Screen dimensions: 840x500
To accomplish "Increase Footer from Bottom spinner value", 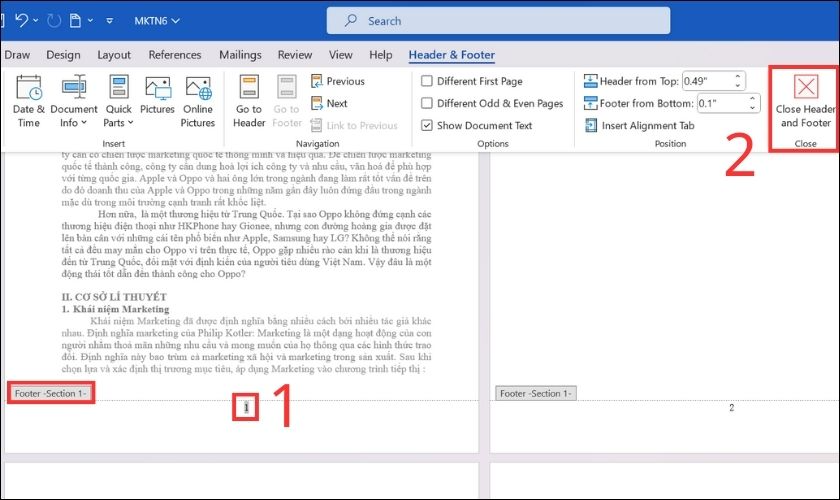I will click(753, 99).
